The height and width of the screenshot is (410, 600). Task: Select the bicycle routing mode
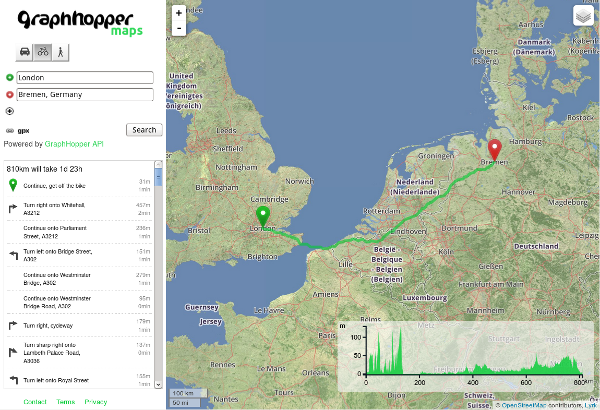(x=42, y=52)
